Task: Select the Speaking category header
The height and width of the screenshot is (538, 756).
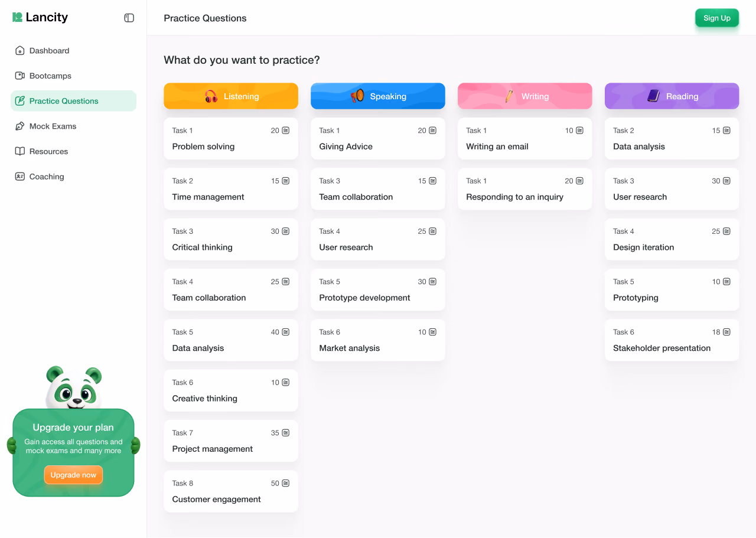Action: 378,96
